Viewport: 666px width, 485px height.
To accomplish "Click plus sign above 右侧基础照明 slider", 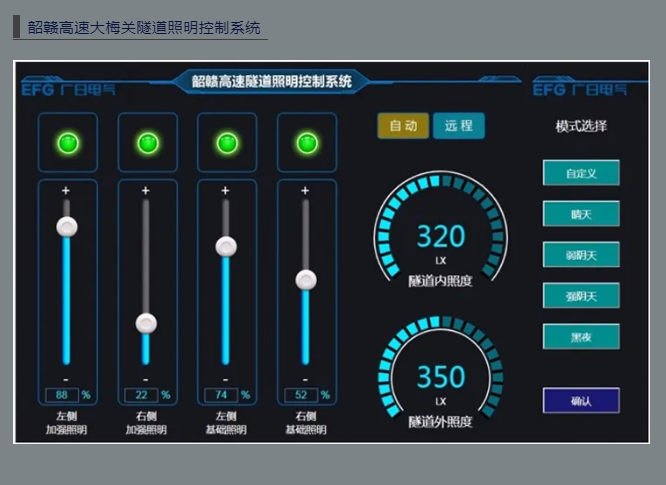I will coord(305,190).
